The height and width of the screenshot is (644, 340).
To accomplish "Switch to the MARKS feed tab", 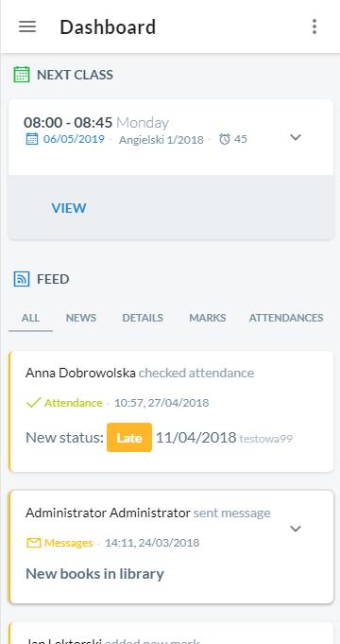I will (x=208, y=318).
